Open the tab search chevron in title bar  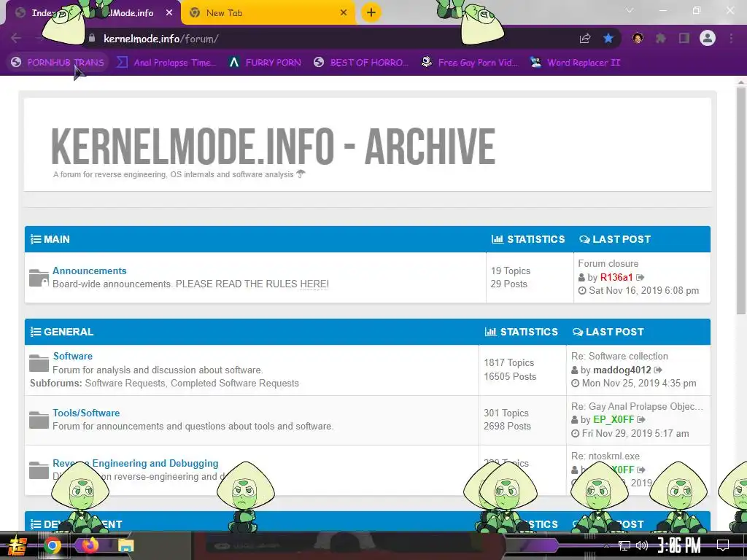pyautogui.click(x=630, y=10)
